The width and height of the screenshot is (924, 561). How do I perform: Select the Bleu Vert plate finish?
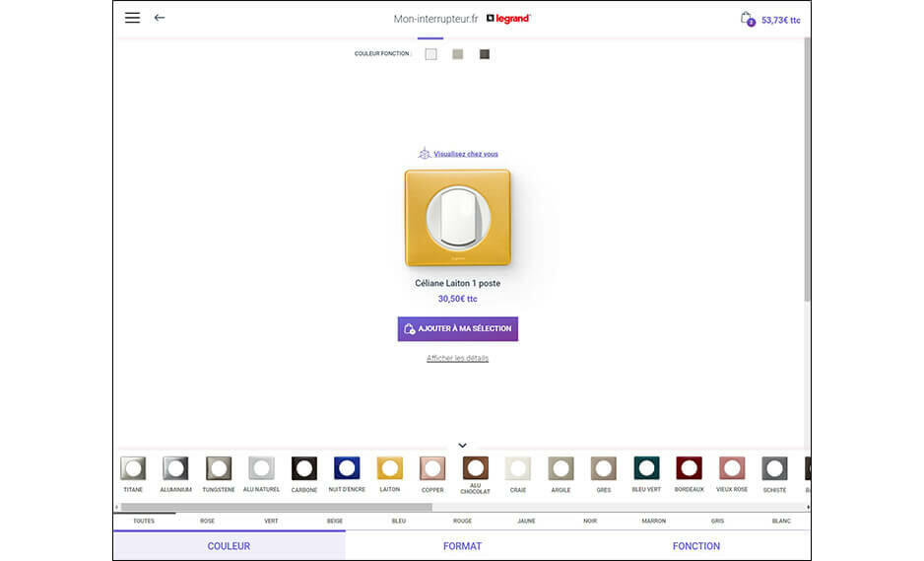[x=646, y=468]
